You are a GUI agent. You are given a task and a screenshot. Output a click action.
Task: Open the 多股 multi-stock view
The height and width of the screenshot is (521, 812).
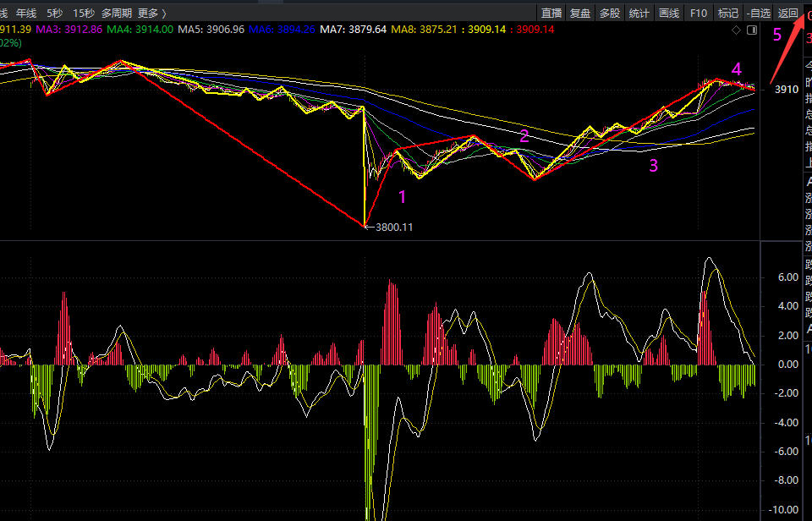[x=609, y=14]
